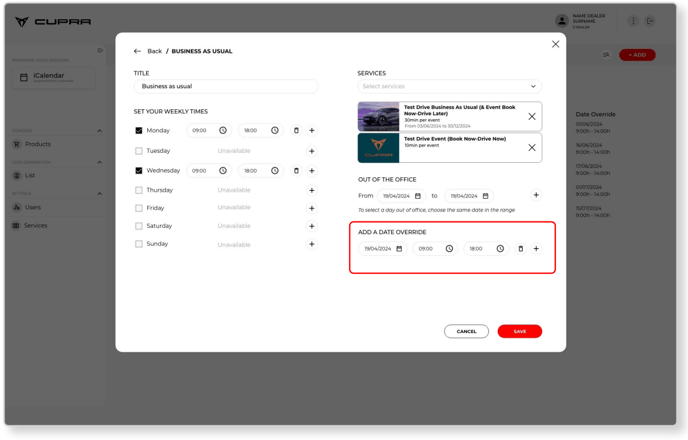Expand the Select services dropdown

click(449, 86)
